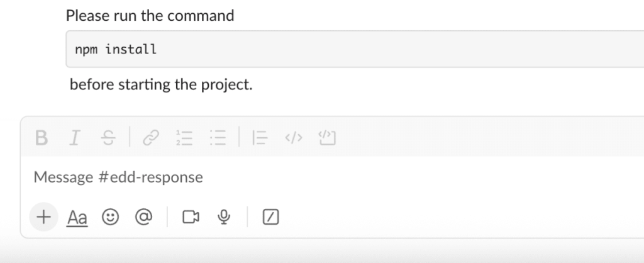644x263 pixels.
Task: Insert a hyperlink in the message
Action: tap(151, 138)
